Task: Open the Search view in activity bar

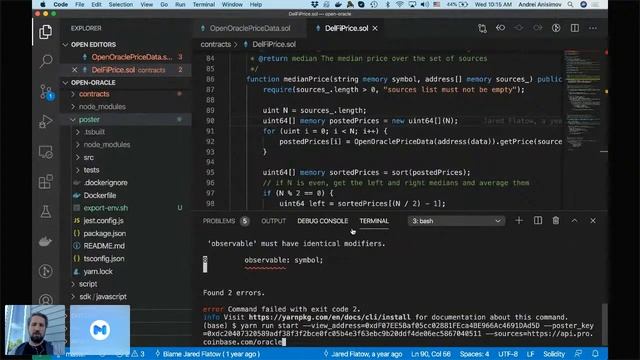Action: coord(46,61)
